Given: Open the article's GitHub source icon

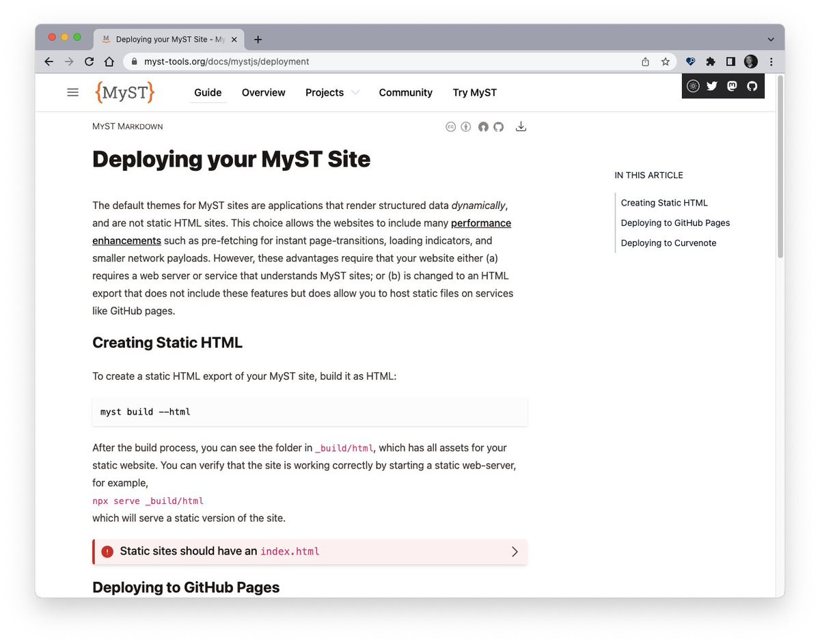Looking at the screenshot, I should tap(499, 126).
